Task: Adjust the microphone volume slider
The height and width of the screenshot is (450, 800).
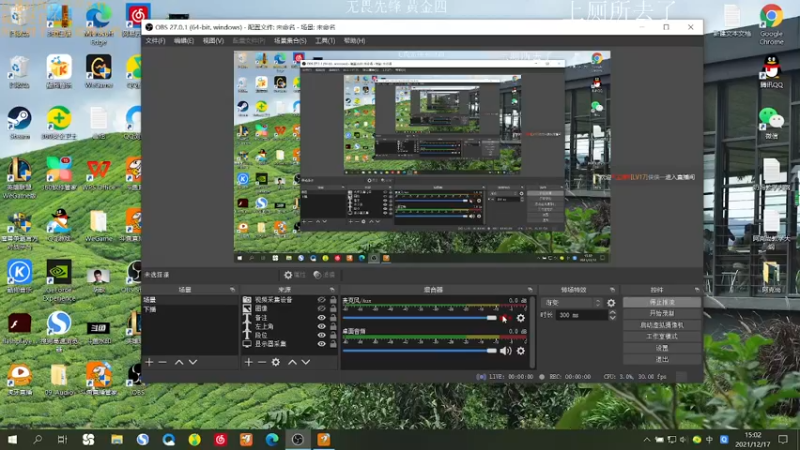Action: [x=419, y=318]
